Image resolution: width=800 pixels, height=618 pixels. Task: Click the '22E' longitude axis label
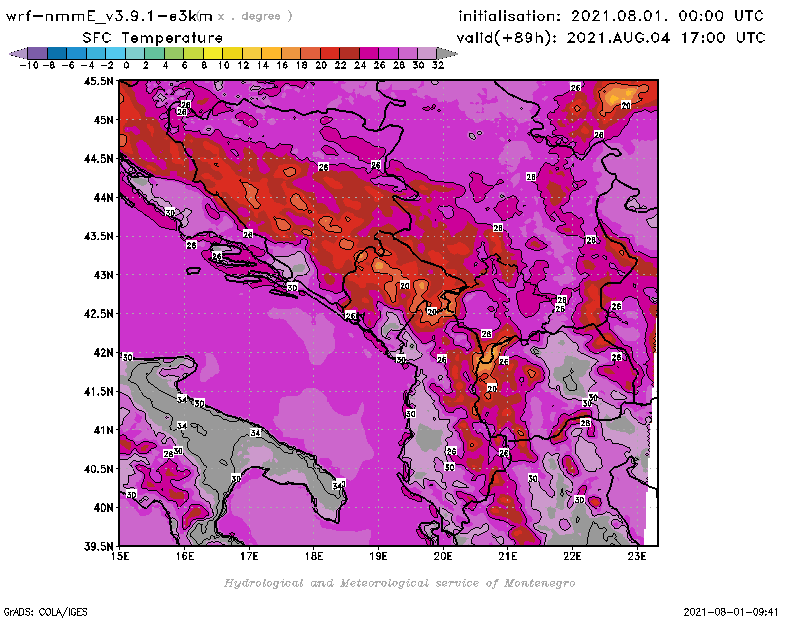pyautogui.click(x=572, y=556)
